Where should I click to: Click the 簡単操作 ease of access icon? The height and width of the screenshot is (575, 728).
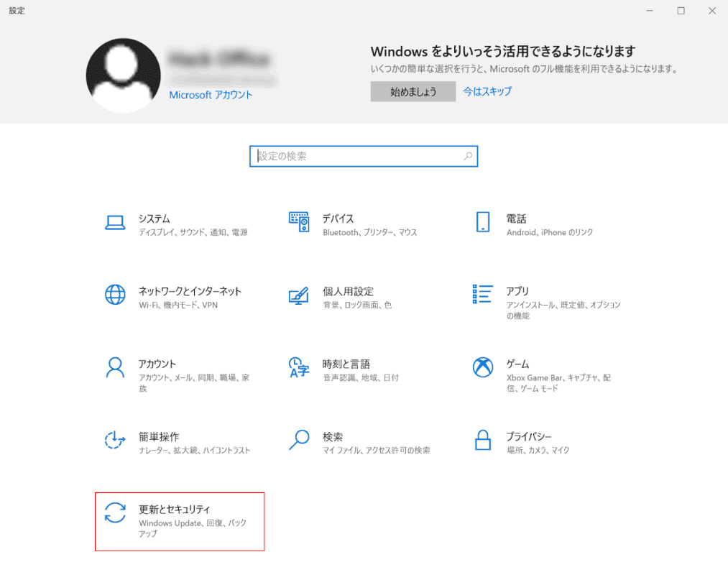115,440
